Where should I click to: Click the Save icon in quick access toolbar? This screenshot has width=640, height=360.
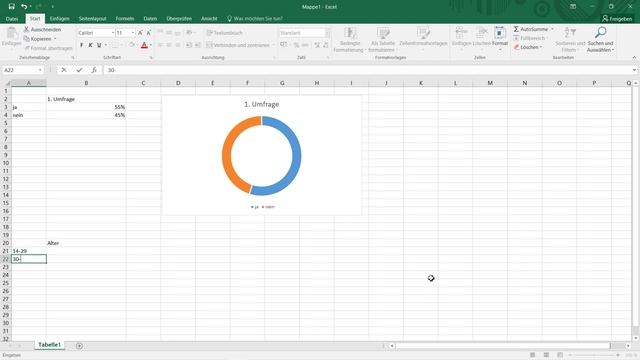(x=11, y=7)
